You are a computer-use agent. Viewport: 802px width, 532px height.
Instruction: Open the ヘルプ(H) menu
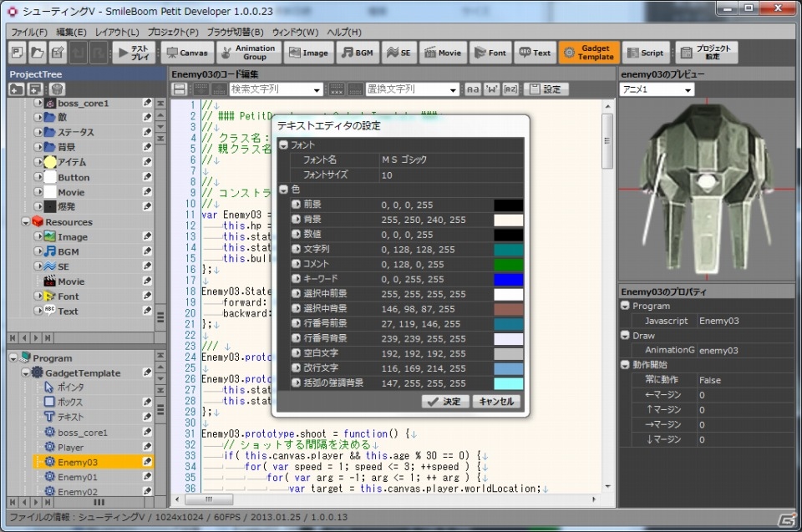click(x=344, y=32)
